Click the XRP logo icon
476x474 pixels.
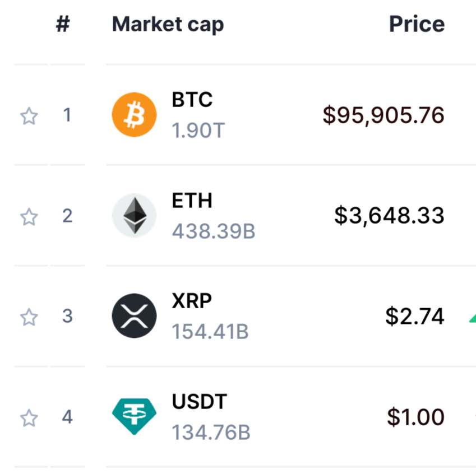click(134, 315)
